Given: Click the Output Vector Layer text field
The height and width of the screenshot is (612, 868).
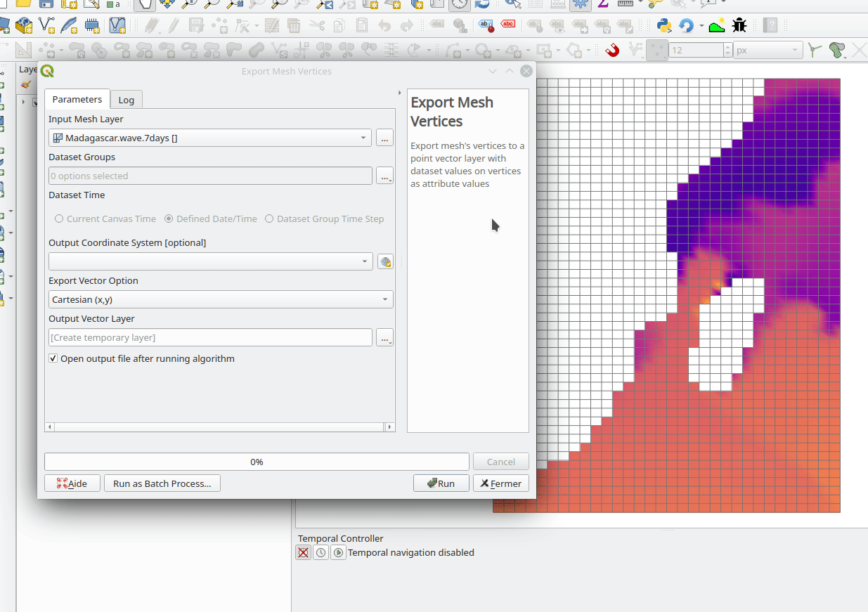Looking at the screenshot, I should 210,338.
